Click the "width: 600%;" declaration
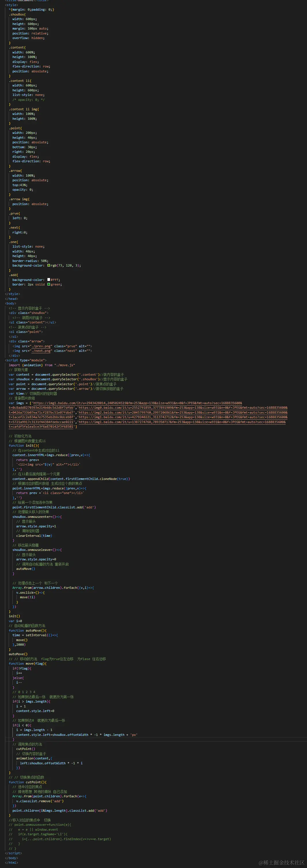This screenshot has width=307, height=868. pyautogui.click(x=24, y=52)
